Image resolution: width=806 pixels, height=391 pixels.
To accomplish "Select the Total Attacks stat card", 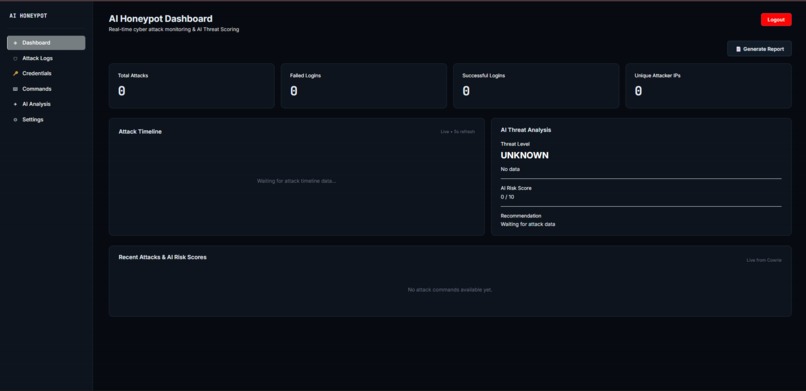I will click(191, 86).
